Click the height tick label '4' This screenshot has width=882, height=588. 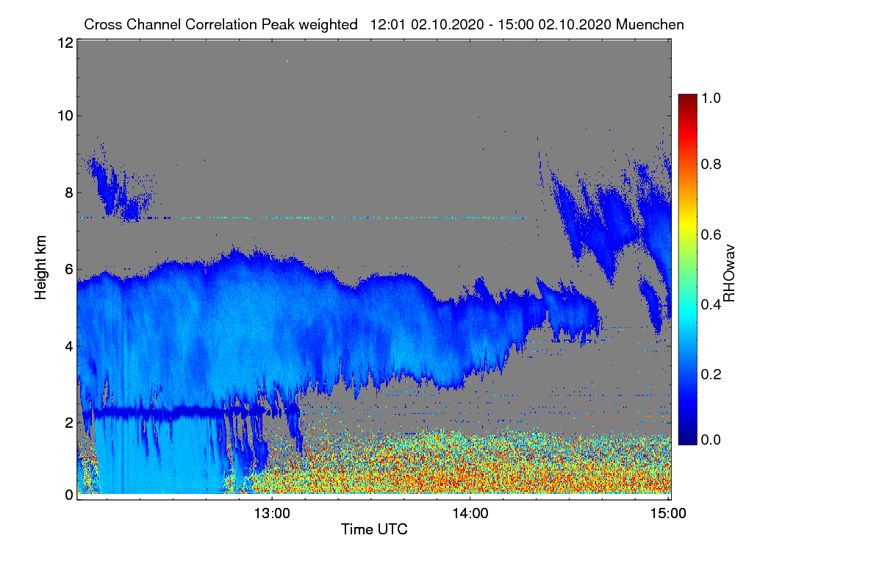(68, 345)
